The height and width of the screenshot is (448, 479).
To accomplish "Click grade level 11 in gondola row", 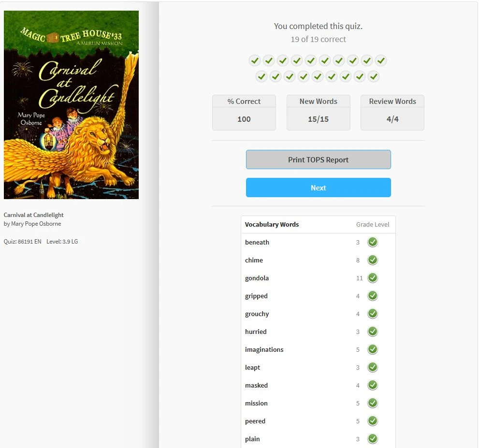I will (x=359, y=278).
